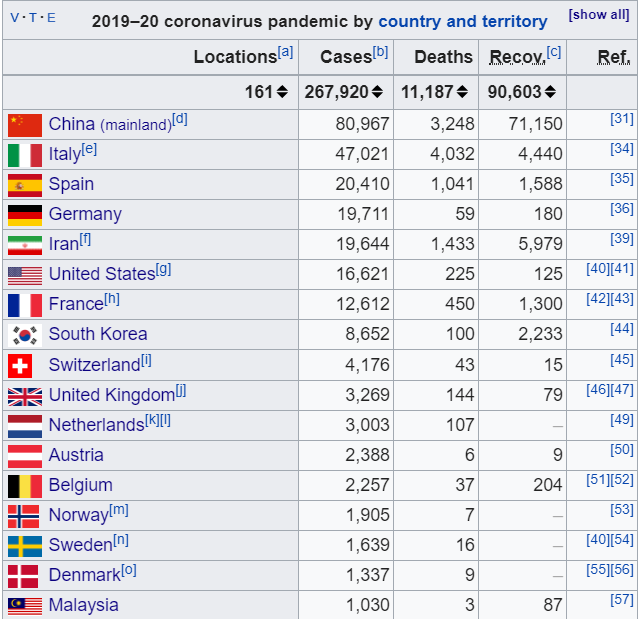Click the Belgium flag icon

point(25,486)
